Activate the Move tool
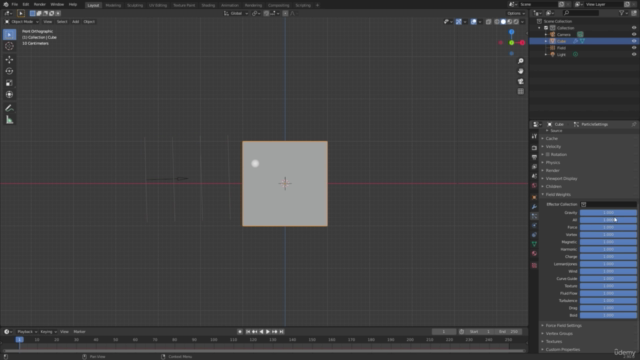 click(9, 60)
